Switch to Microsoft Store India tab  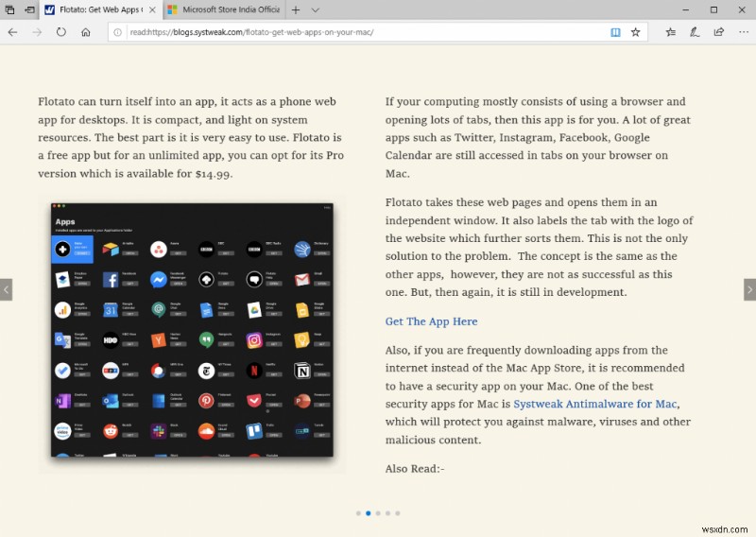point(224,9)
